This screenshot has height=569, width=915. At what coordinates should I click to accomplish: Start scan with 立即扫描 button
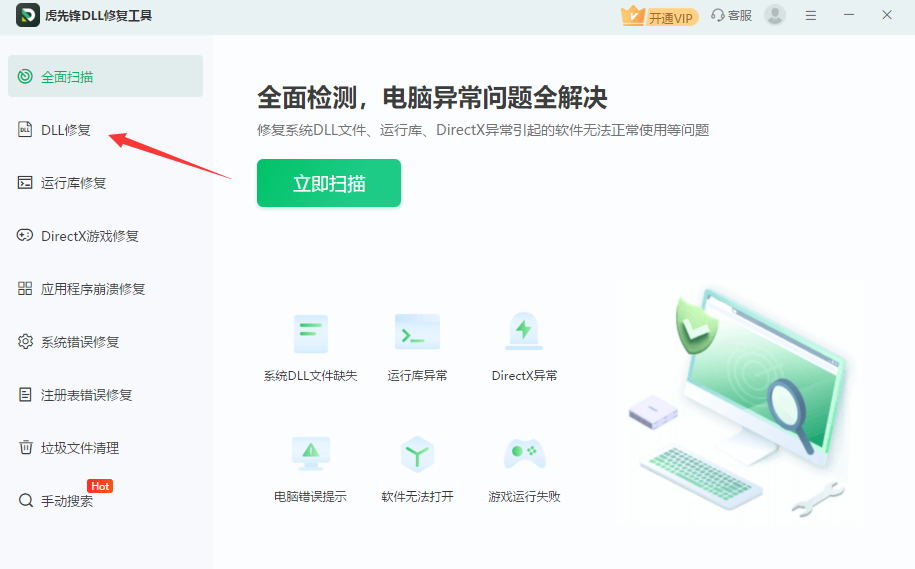tap(329, 183)
